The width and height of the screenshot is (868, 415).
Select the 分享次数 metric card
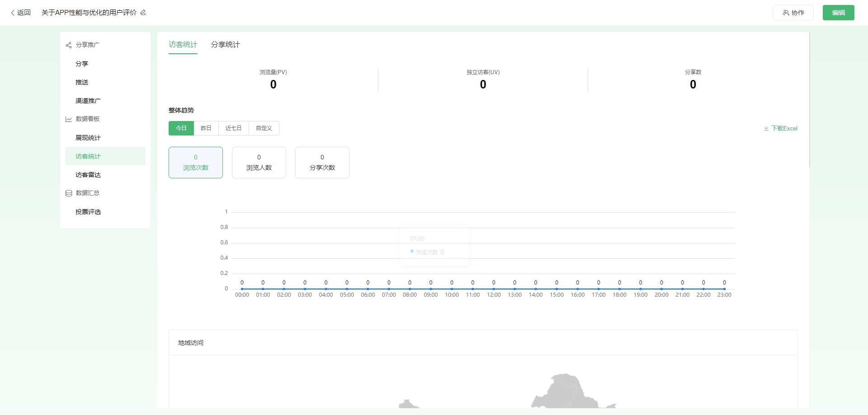point(322,163)
